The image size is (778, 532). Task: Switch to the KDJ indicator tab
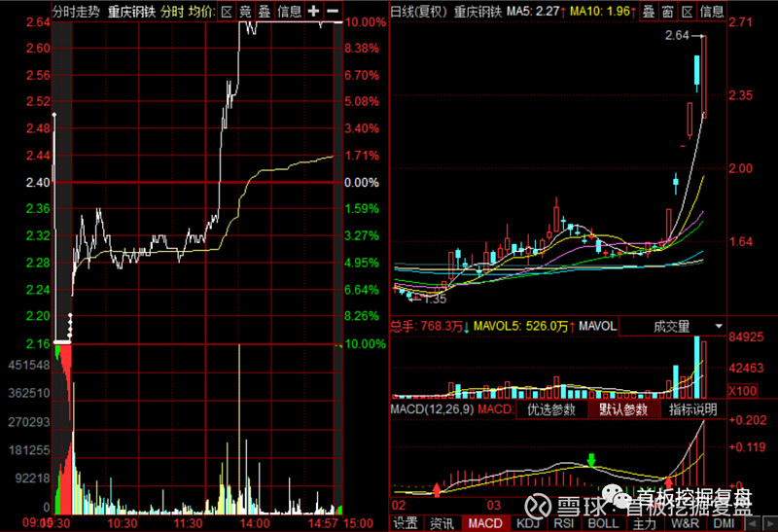pos(528,523)
